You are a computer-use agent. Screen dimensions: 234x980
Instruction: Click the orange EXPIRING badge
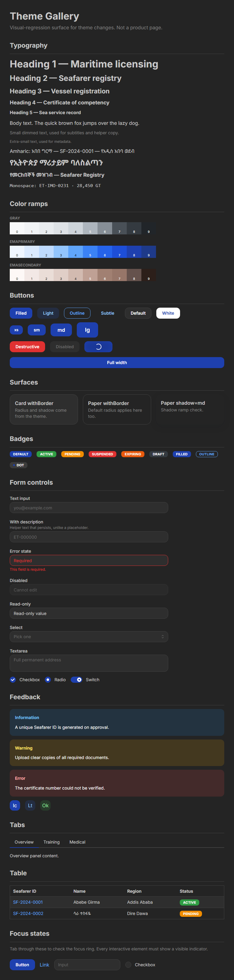tap(133, 454)
